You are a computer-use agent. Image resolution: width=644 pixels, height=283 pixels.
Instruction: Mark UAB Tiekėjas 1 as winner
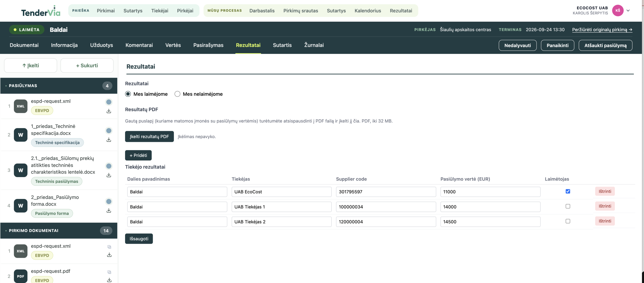tap(568, 206)
